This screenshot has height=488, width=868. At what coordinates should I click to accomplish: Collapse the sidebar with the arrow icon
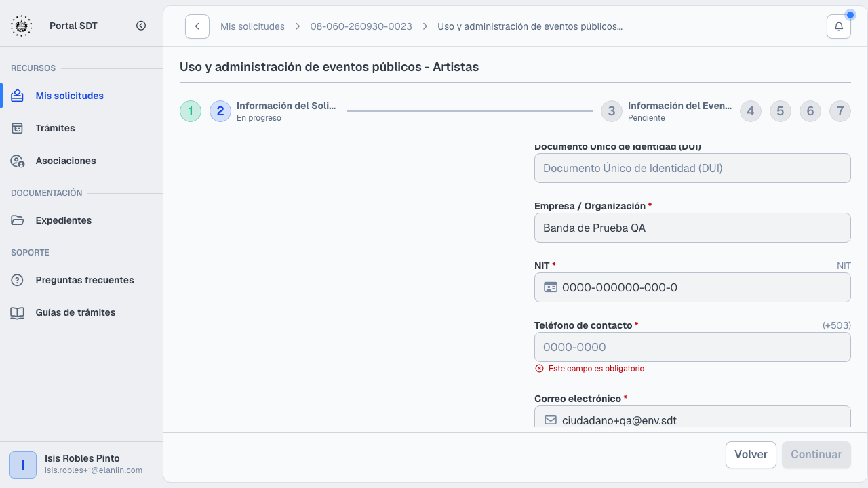click(x=141, y=26)
